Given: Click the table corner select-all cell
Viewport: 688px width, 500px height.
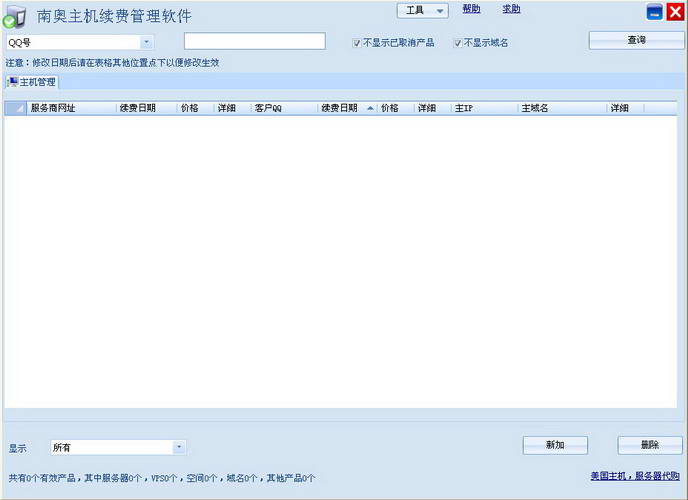Looking at the screenshot, I should click(x=15, y=108).
